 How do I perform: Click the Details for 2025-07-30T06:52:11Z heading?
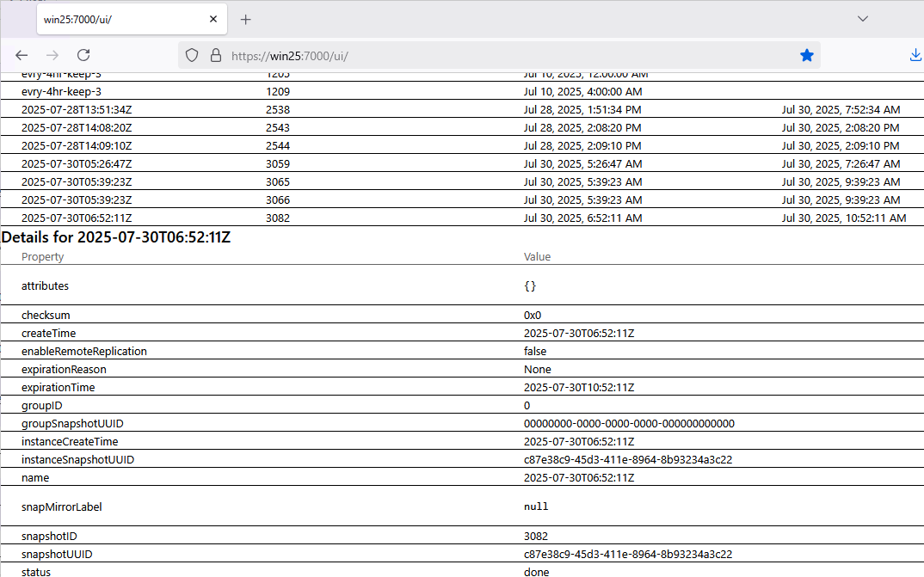[x=116, y=237]
